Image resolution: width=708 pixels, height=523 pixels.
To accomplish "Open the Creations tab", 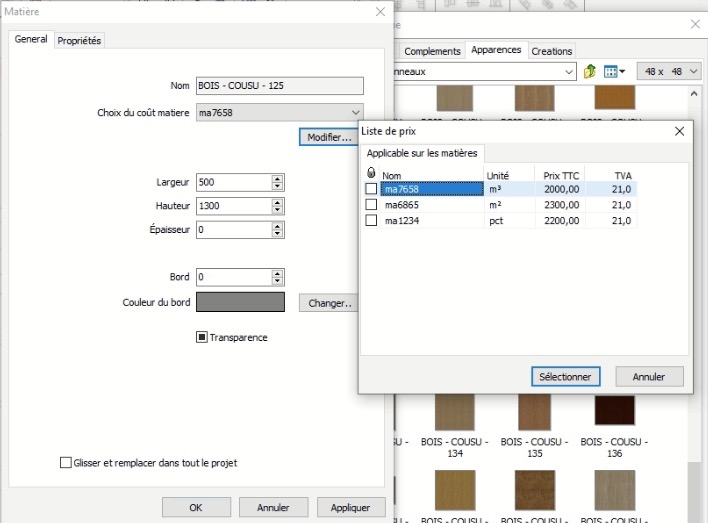I will (x=552, y=51).
